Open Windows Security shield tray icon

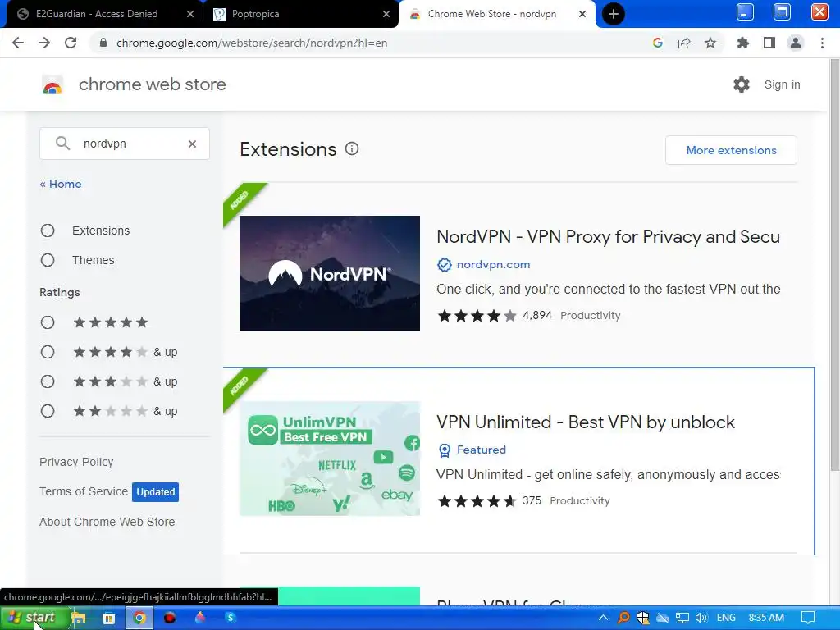coord(643,618)
